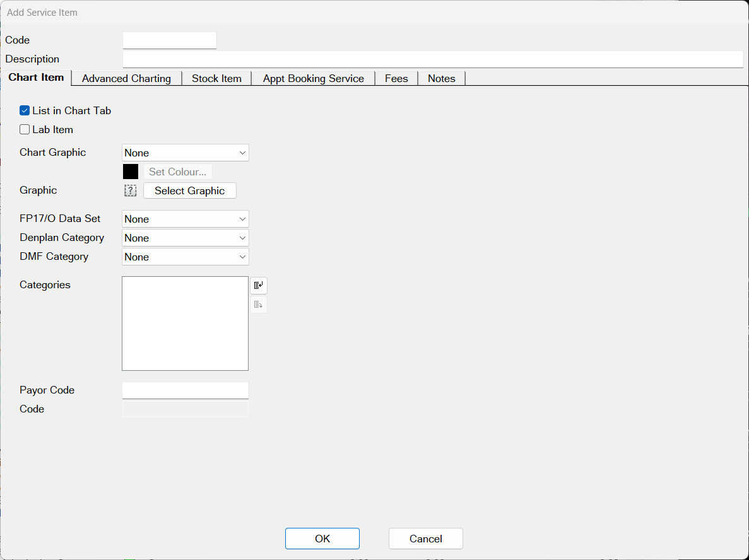Click the remove-from-categories list icon
The height and width of the screenshot is (560, 749).
[258, 304]
